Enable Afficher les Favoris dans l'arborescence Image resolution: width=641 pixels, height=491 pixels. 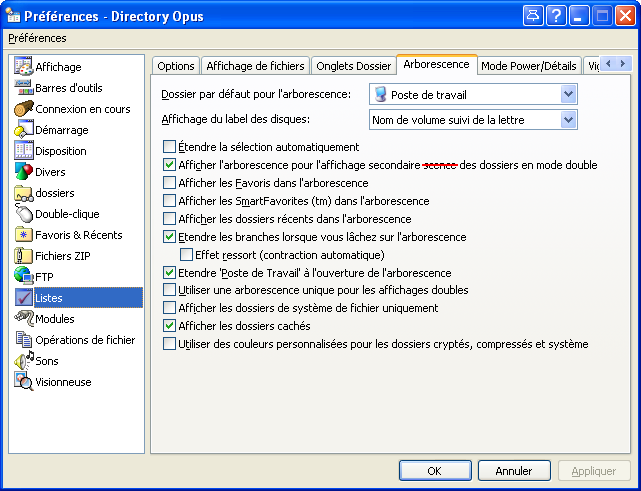tap(169, 182)
